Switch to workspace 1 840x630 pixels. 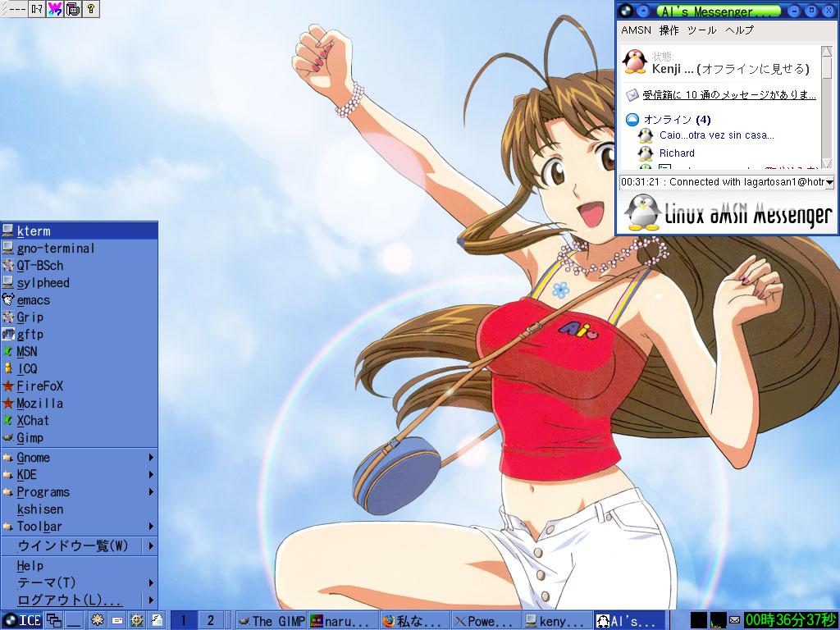pyautogui.click(x=184, y=620)
